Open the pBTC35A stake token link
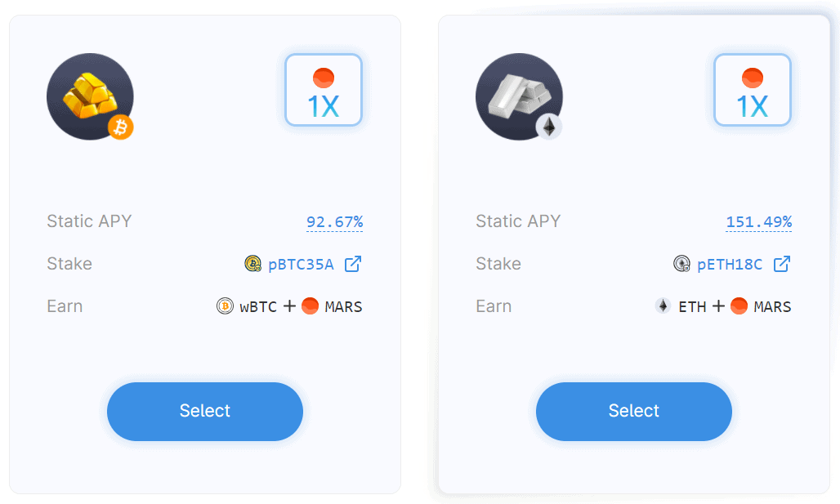Viewport: 840px width, 504px height. click(x=301, y=265)
